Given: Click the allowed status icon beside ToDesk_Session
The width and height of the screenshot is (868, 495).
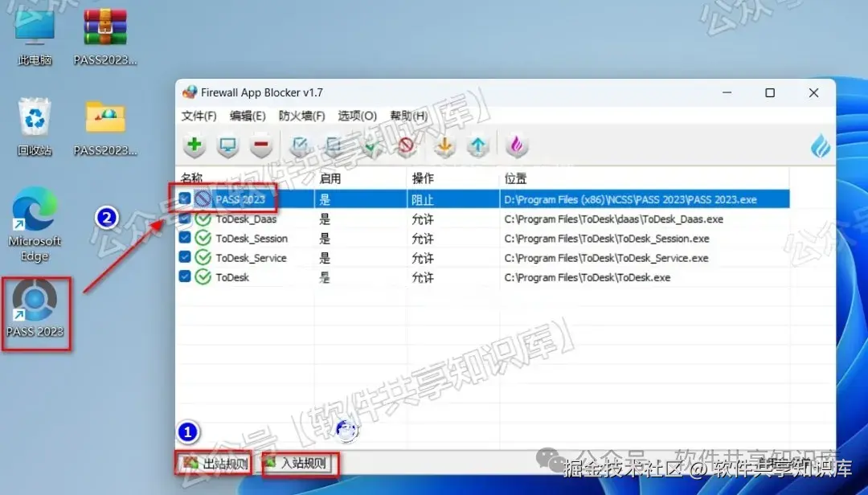Looking at the screenshot, I should tap(203, 239).
